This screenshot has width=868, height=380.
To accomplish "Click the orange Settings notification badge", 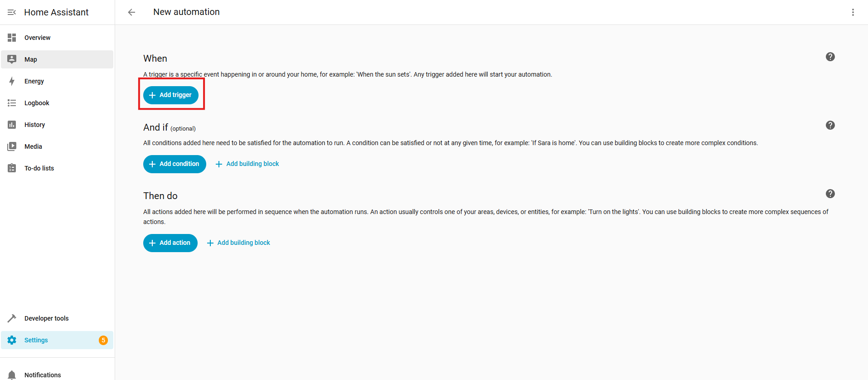I will [x=103, y=340].
